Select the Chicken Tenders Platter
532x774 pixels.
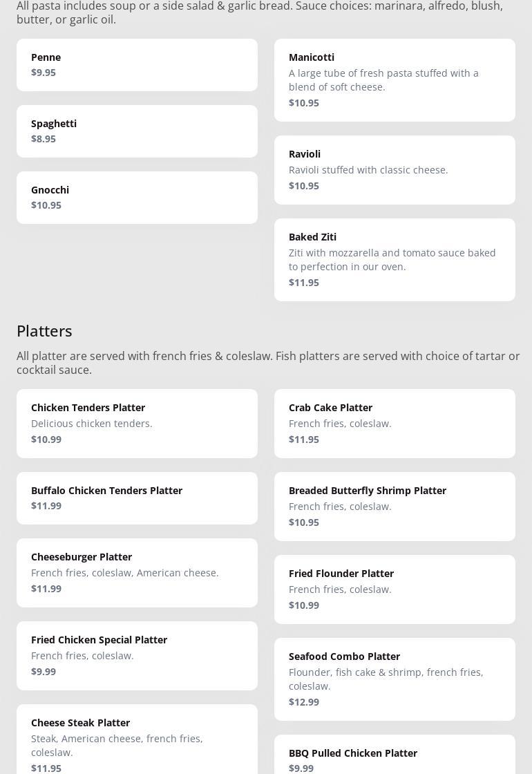(137, 424)
